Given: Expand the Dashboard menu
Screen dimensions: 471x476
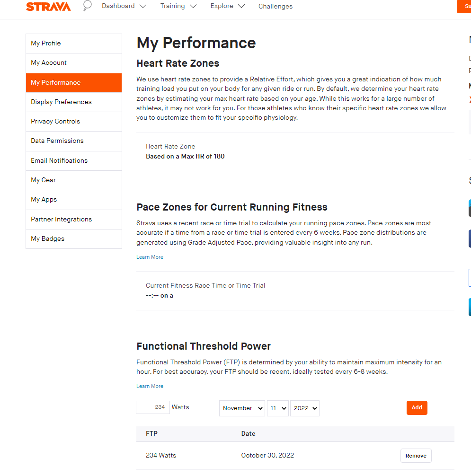Looking at the screenshot, I should pos(124,6).
